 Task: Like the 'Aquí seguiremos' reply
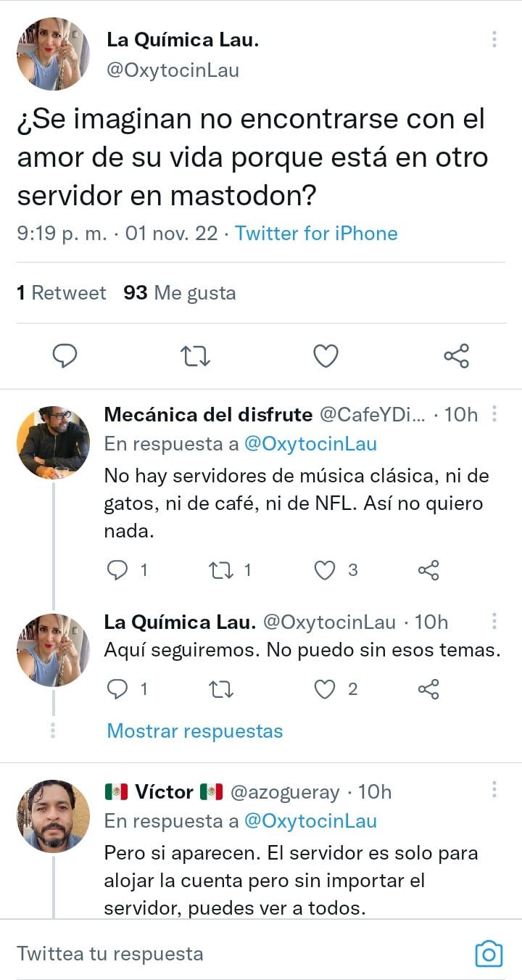pyautogui.click(x=324, y=689)
